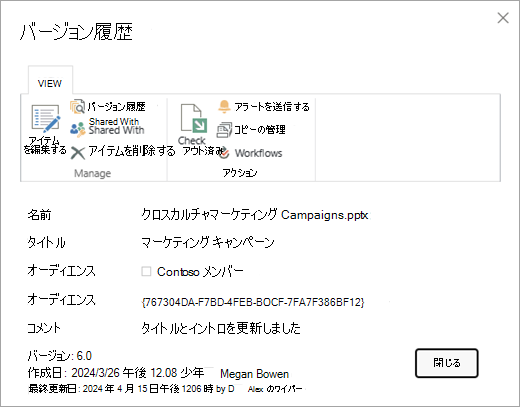Click the Check Out document icon
The width and height of the screenshot is (520, 407).
194,118
